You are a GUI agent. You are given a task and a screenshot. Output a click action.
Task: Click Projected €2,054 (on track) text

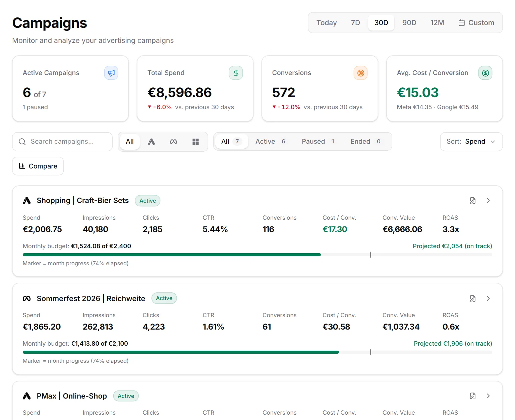452,246
